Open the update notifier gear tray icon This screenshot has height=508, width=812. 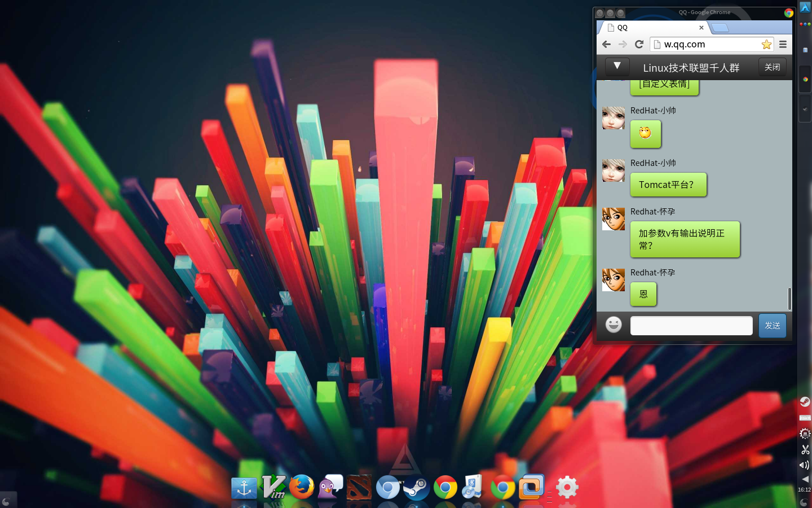pos(805,433)
